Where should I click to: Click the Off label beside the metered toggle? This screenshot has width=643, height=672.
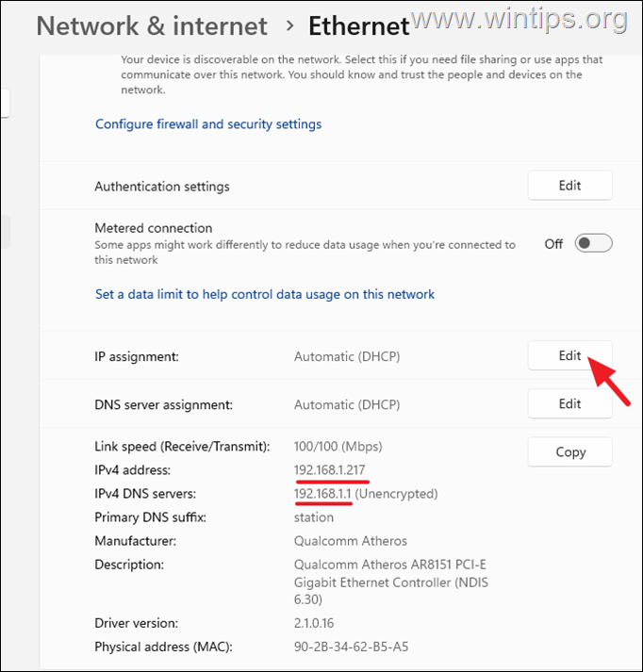pos(553,244)
